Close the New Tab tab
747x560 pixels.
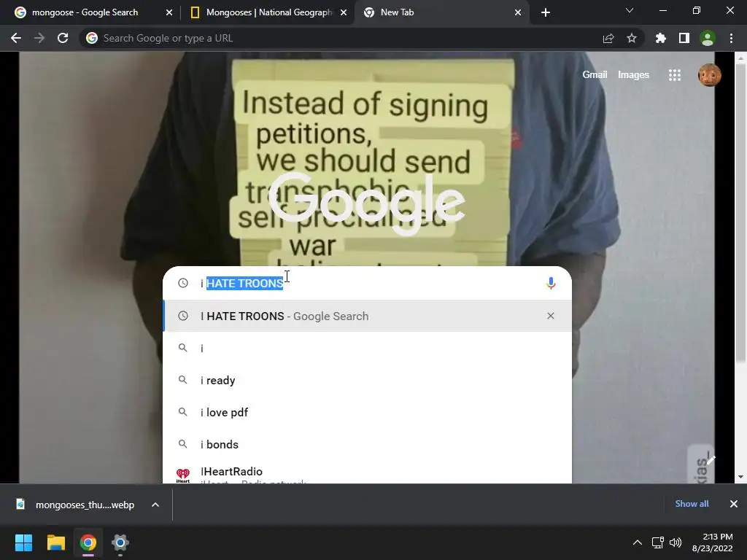pyautogui.click(x=518, y=12)
